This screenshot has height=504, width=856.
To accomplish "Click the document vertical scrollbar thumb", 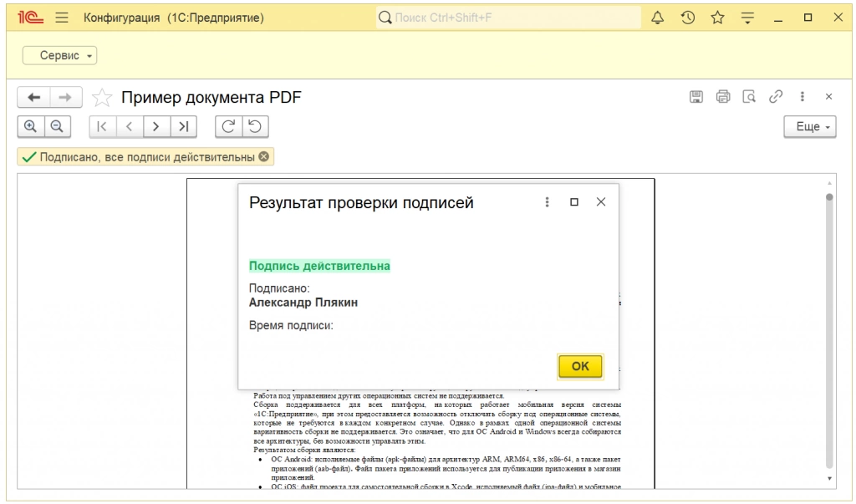I will 829,197.
